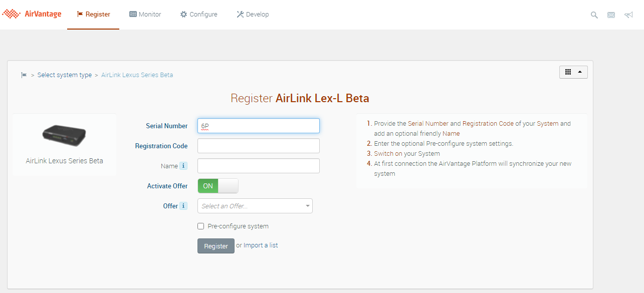
Task: Click the Name field info icon
Action: [x=183, y=166]
